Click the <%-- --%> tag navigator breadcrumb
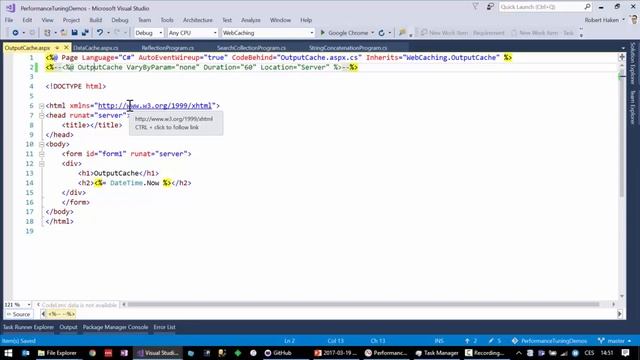640x360 pixels. click(61, 314)
